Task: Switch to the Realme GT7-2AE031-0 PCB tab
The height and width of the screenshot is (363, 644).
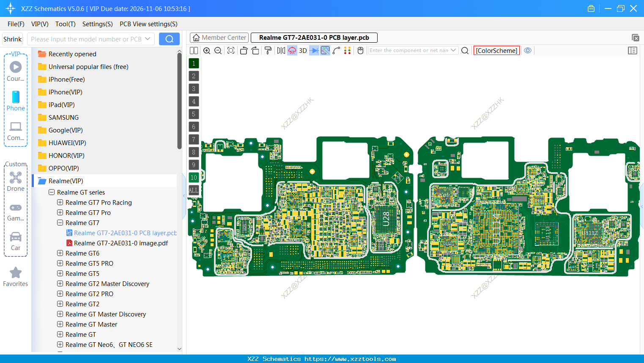Action: tap(313, 37)
